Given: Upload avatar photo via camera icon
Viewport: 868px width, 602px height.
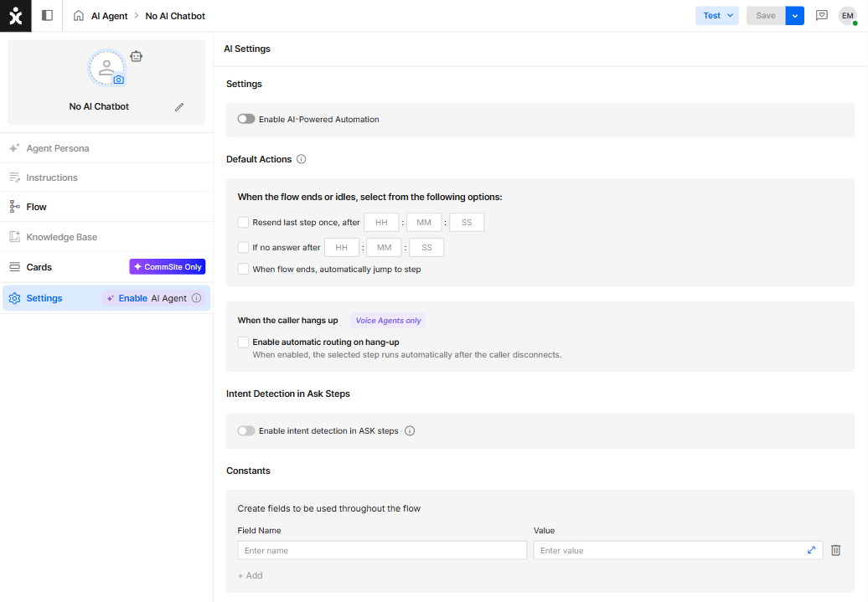Looking at the screenshot, I should (x=118, y=80).
